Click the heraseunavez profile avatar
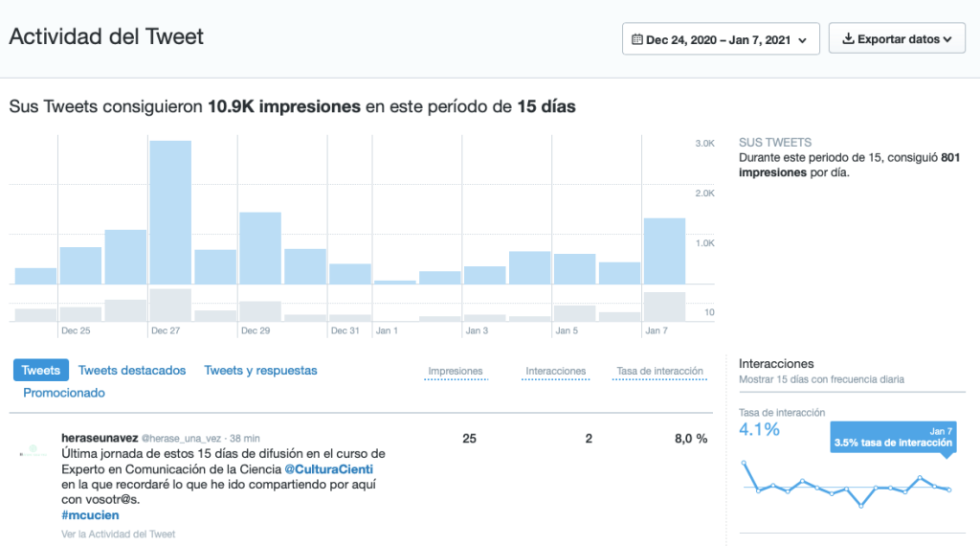 tap(34, 450)
